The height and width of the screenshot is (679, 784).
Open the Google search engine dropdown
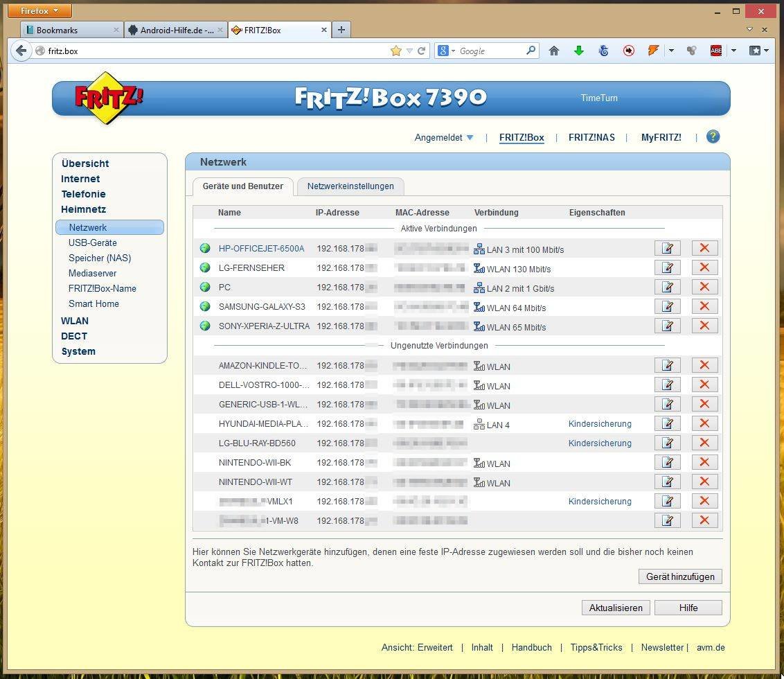coord(447,51)
